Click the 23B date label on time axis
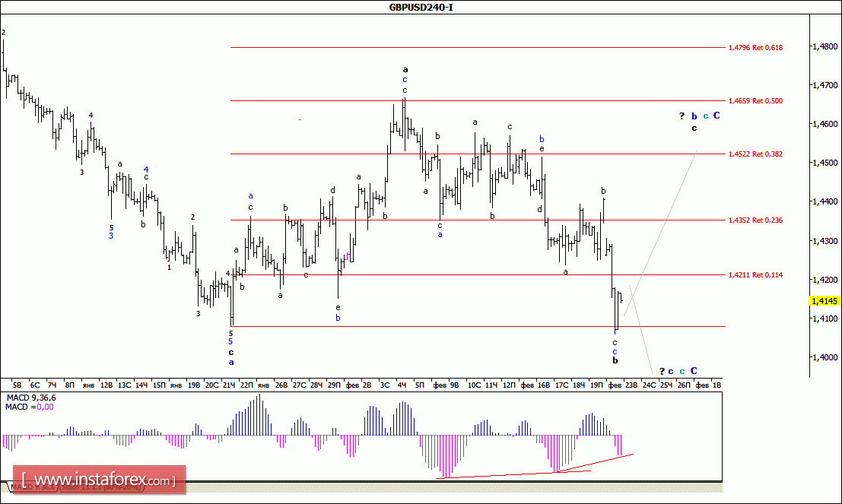 tap(631, 385)
